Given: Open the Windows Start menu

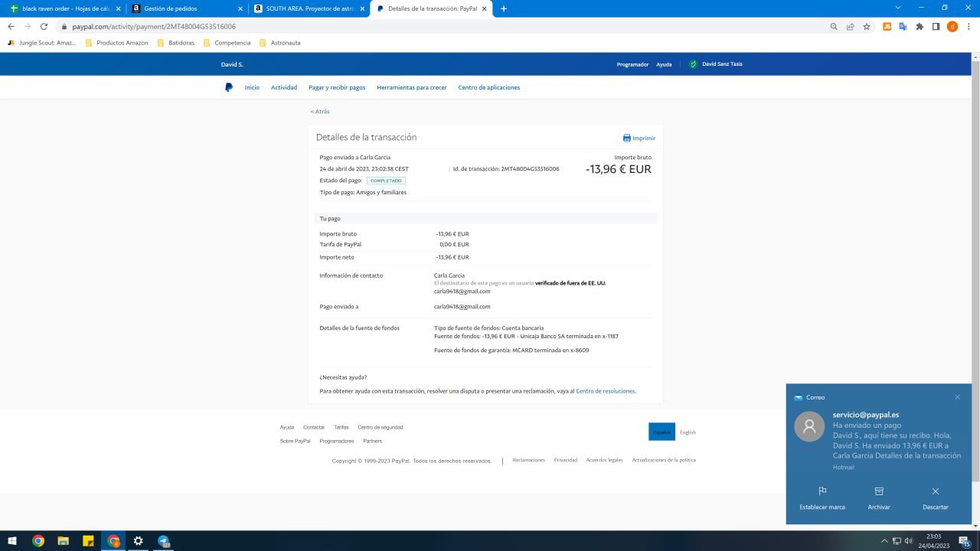Looking at the screenshot, I should pos(13,541).
